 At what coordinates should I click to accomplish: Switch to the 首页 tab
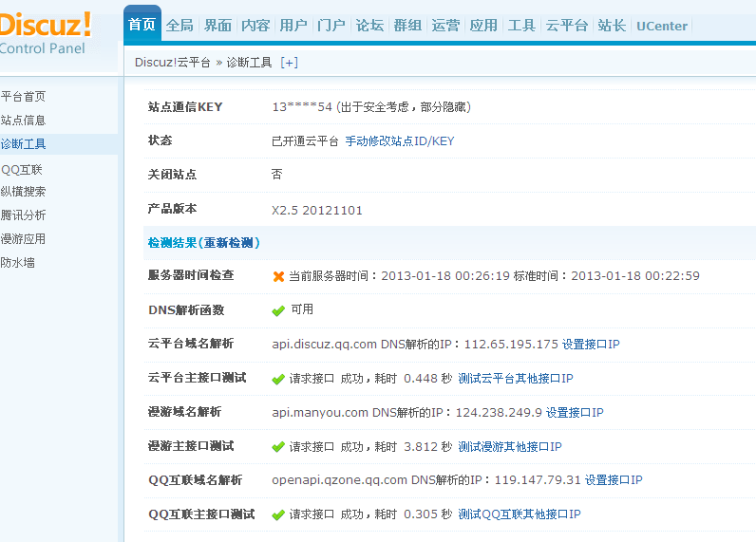coord(142,25)
